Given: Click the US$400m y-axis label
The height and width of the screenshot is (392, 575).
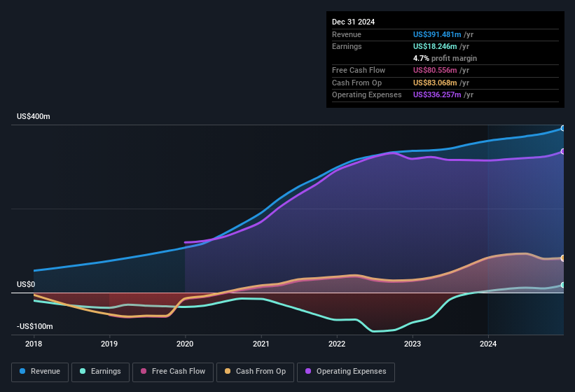Looking at the screenshot, I should pyautogui.click(x=34, y=116).
